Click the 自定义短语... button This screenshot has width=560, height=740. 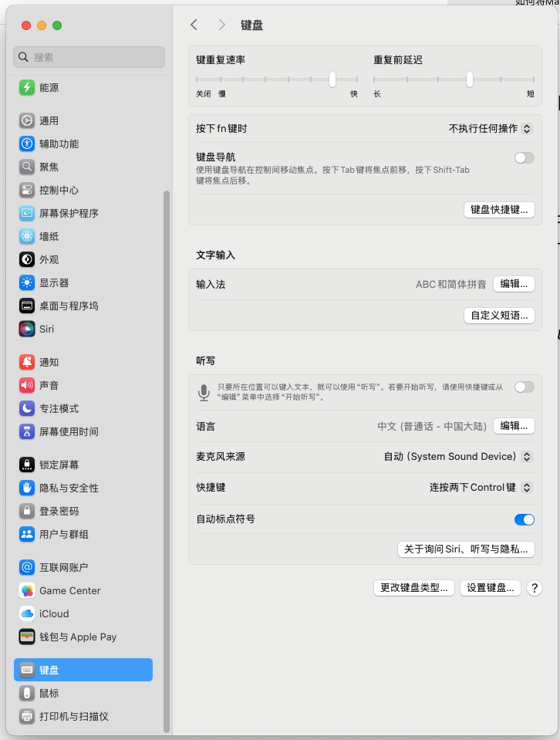click(x=499, y=315)
